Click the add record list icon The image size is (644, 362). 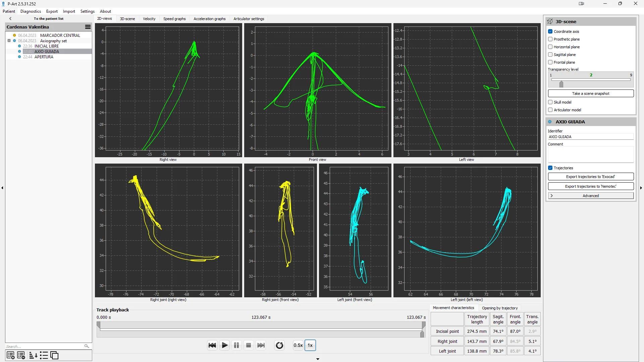tap(10, 355)
